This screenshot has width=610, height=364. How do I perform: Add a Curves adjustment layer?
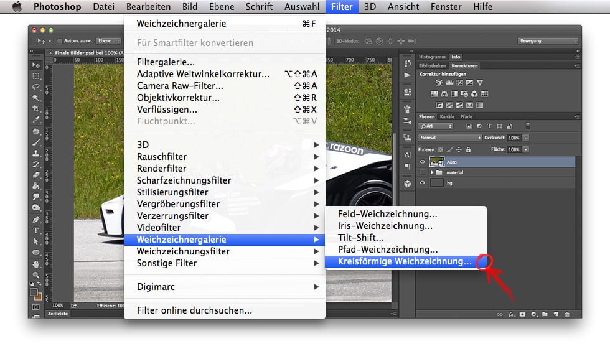(x=459, y=82)
